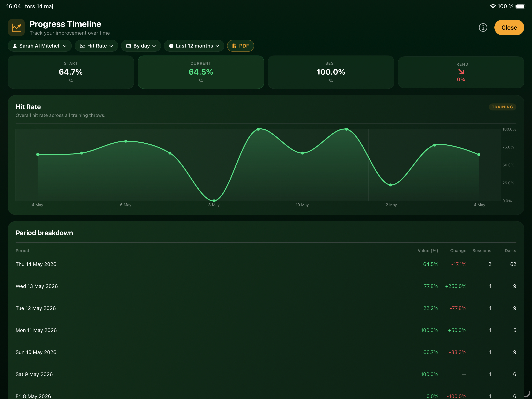Tap the 14 May final chart point
This screenshot has height=399, width=532.
(479, 155)
